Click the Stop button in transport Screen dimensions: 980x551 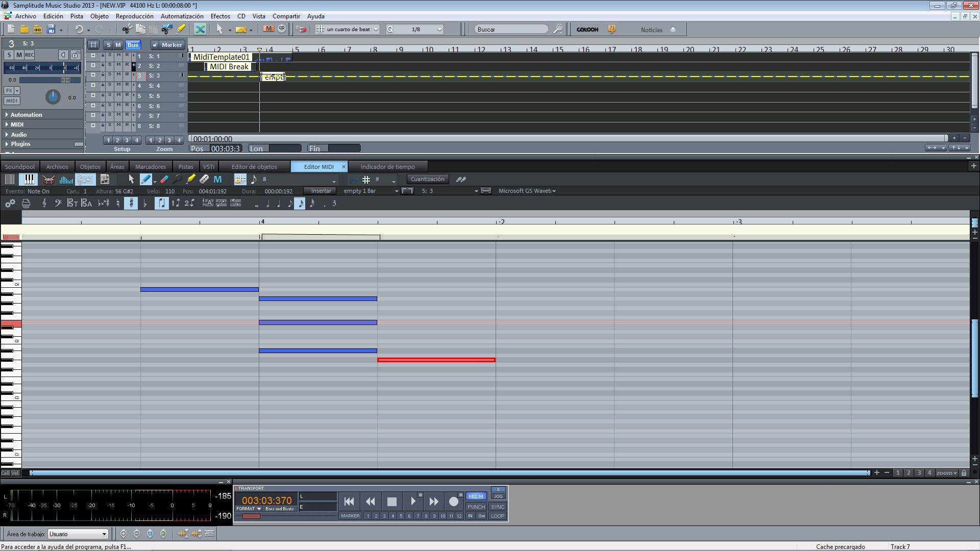391,502
